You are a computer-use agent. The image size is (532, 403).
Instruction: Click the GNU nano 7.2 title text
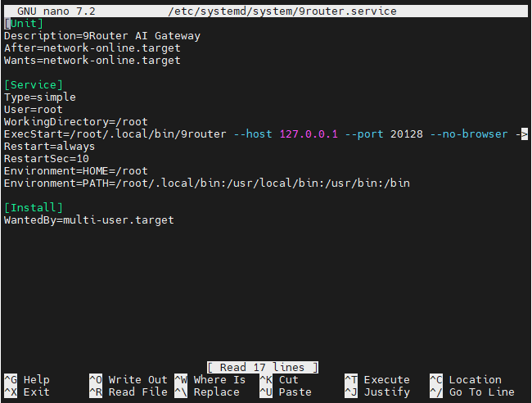point(56,11)
